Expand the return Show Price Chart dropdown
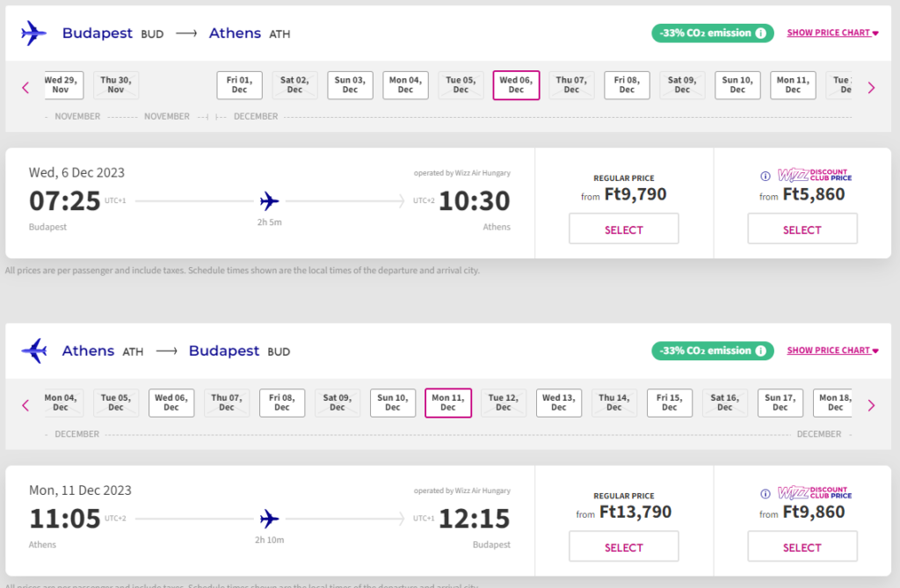This screenshot has width=900, height=588. click(x=832, y=351)
